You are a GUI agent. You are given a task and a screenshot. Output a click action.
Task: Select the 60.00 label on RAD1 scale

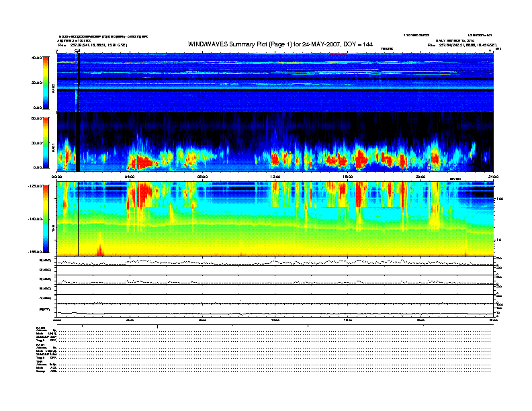(x=36, y=118)
